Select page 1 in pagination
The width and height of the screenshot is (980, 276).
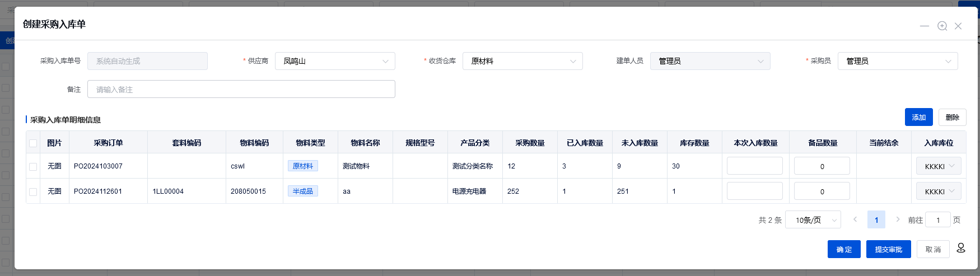click(x=876, y=220)
